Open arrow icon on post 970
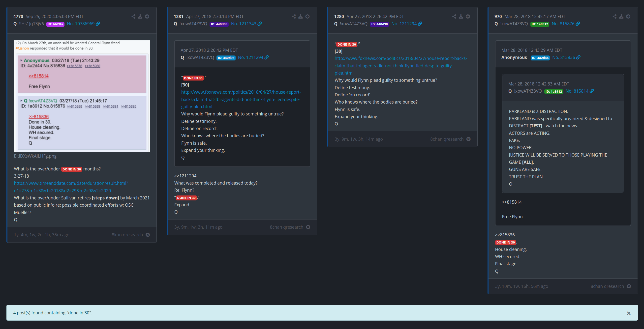This screenshot has width=644, height=329. tap(628, 17)
